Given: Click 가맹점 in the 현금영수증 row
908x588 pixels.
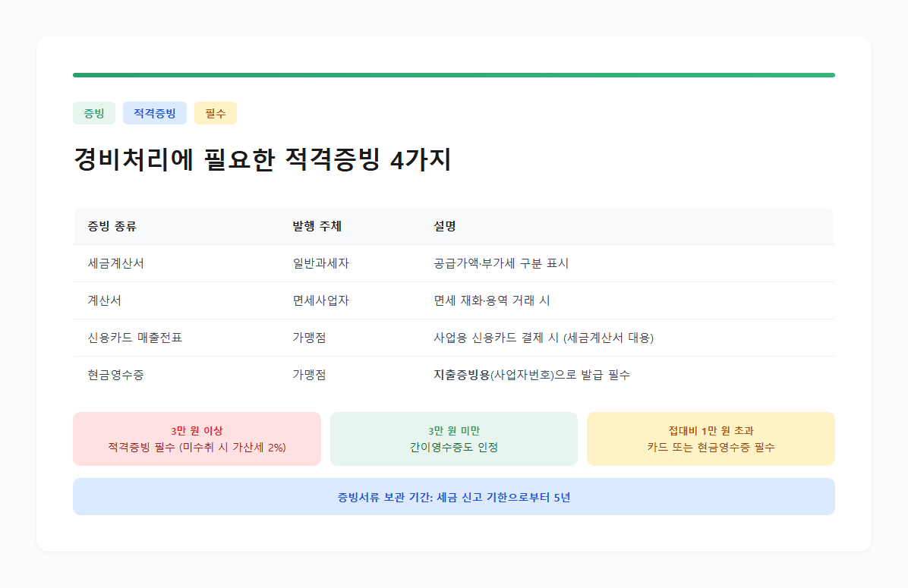Looking at the screenshot, I should (309, 375).
